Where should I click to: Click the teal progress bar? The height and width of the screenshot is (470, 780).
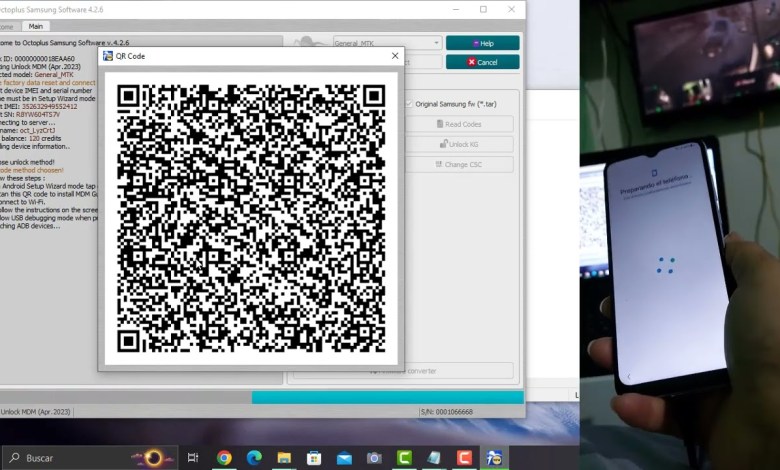[x=388, y=397]
